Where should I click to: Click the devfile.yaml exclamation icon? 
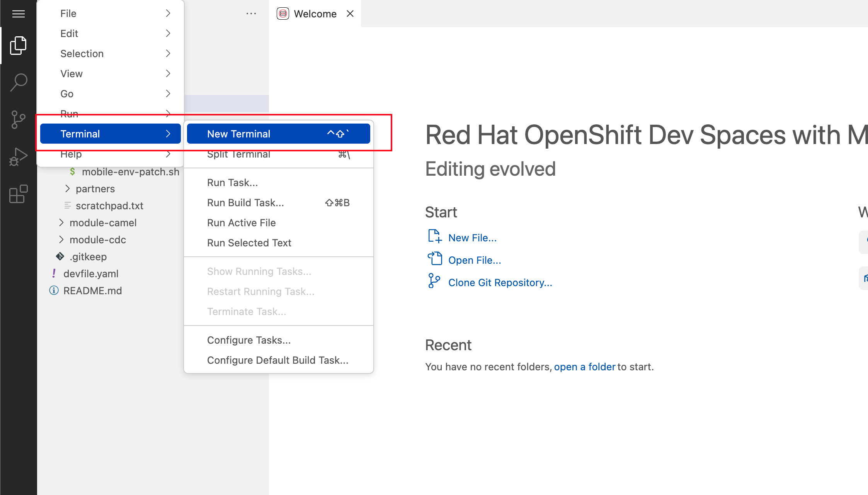point(54,273)
